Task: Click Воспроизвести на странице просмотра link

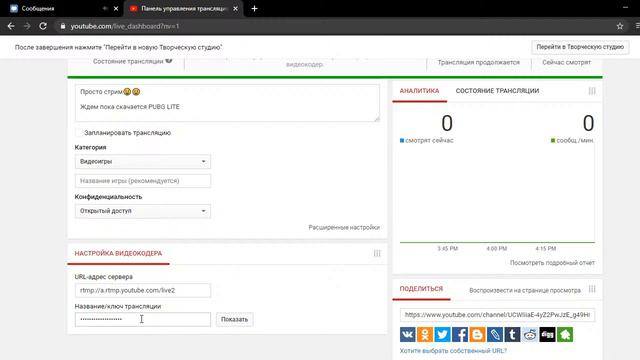Action: (525, 290)
